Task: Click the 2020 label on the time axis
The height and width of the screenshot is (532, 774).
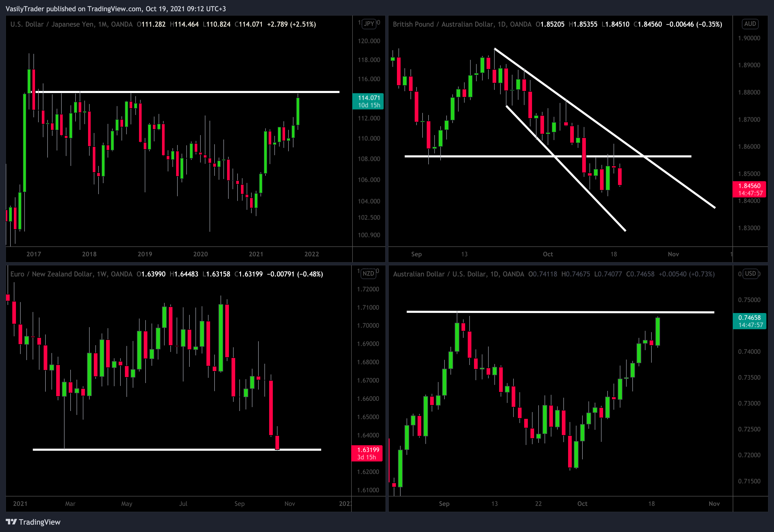Action: (x=201, y=254)
